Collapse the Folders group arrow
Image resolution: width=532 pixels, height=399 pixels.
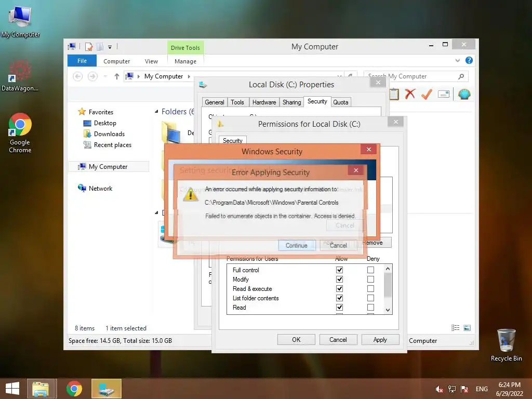[x=156, y=112]
